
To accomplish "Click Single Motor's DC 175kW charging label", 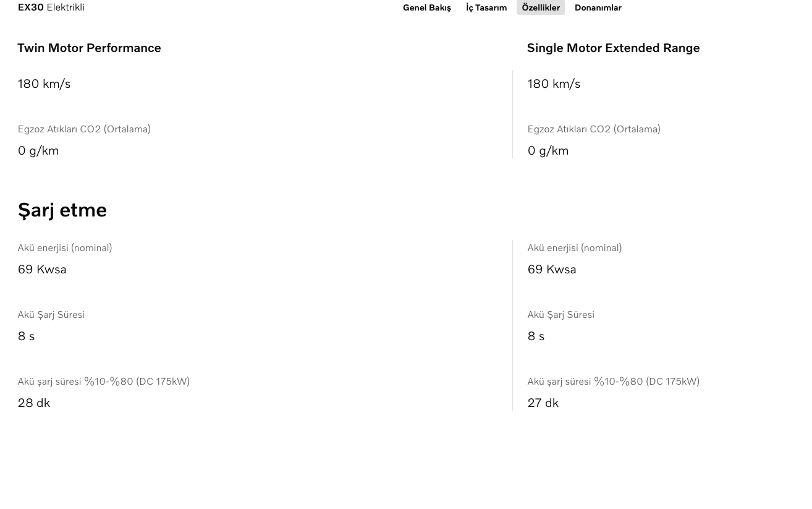I will pyautogui.click(x=614, y=381).
